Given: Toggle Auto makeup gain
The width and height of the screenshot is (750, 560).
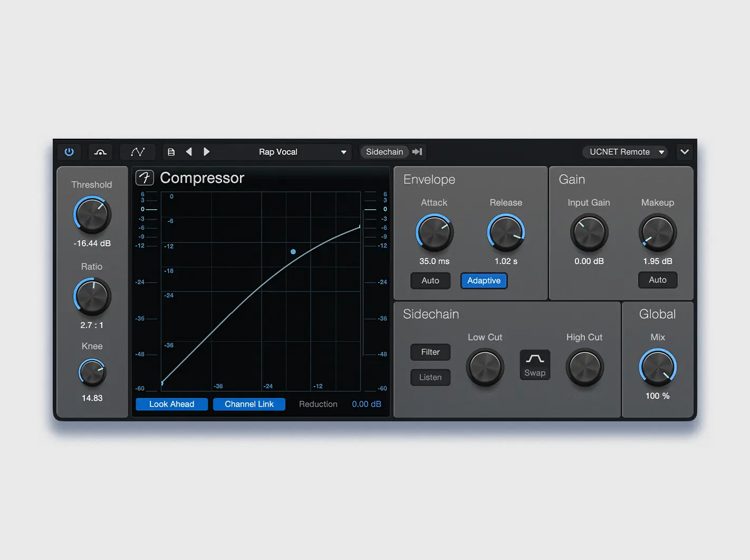Looking at the screenshot, I should (657, 280).
